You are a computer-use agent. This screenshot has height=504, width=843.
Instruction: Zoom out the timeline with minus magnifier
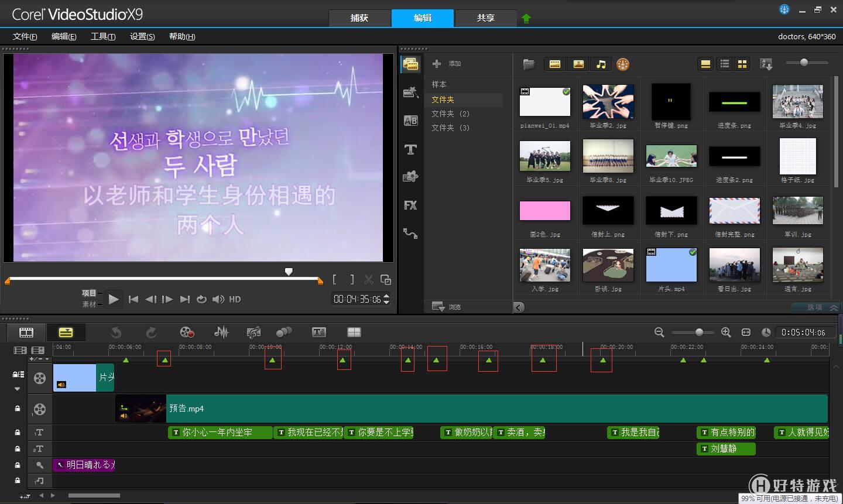pos(659,332)
